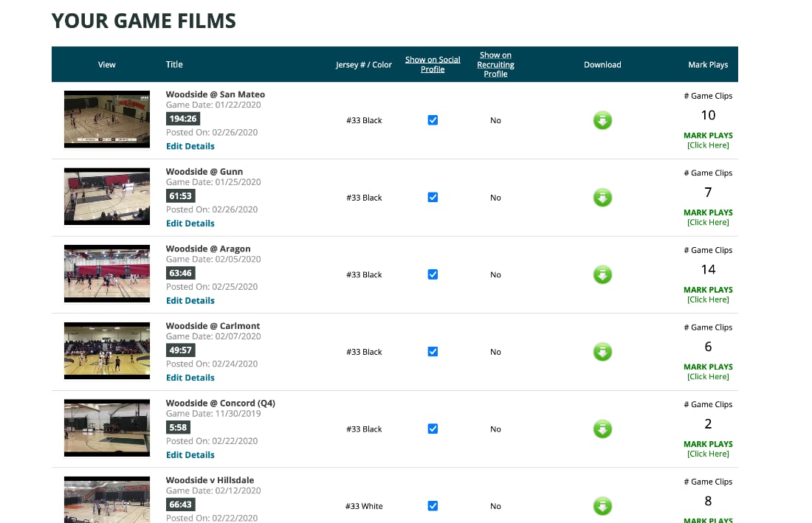812x523 pixels.
Task: Uncheck social profile for Woodside @ San Mateo
Action: click(x=433, y=120)
